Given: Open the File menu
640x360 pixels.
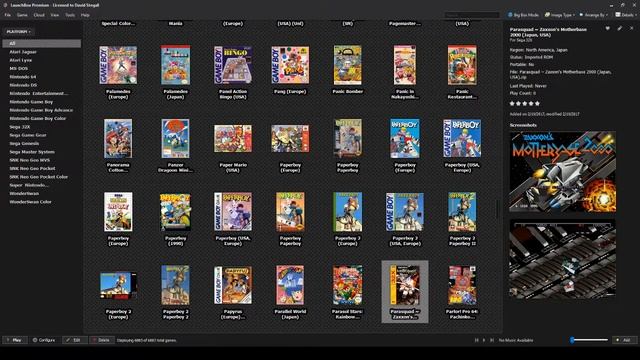Looking at the screenshot, I should pos(7,15).
